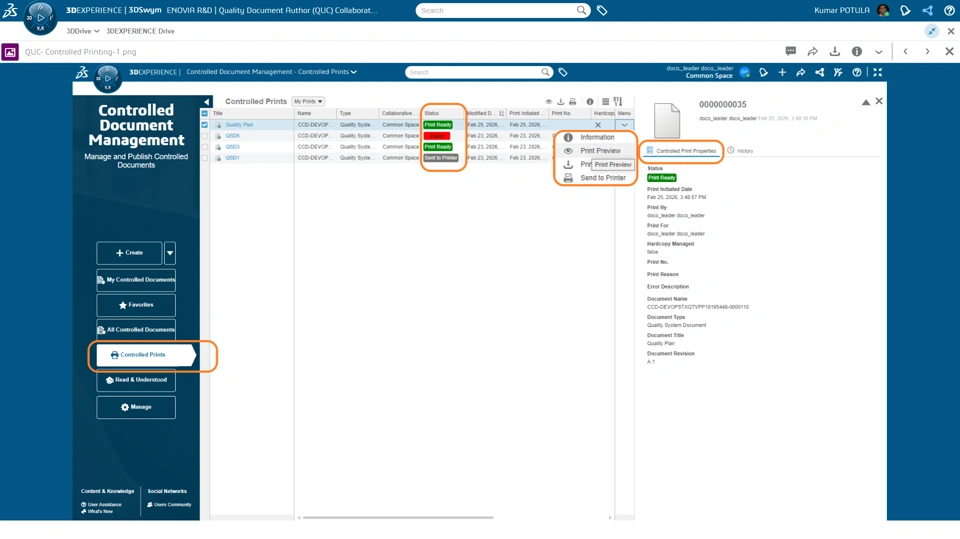The height and width of the screenshot is (539, 960).
Task: Click the share icon in the top blue bar
Action: 928,10
